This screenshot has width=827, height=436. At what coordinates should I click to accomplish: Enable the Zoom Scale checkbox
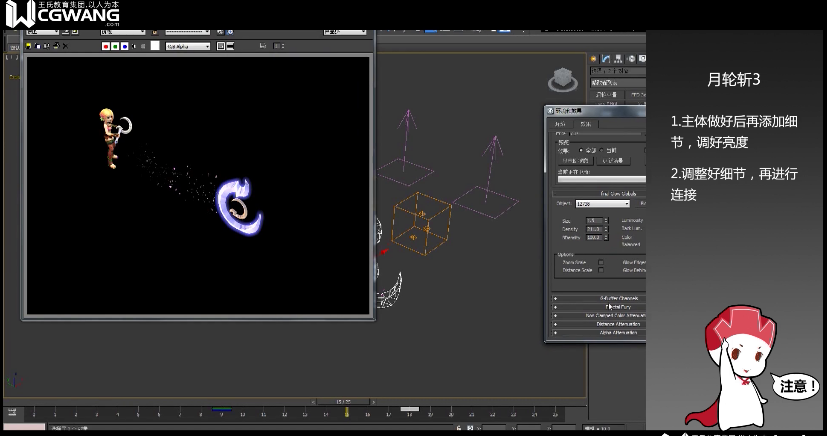click(601, 262)
